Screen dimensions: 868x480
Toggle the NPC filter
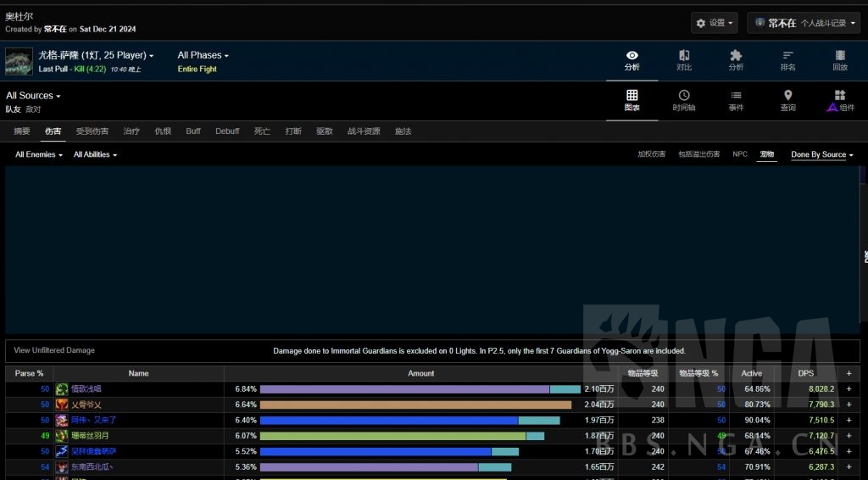tap(740, 154)
